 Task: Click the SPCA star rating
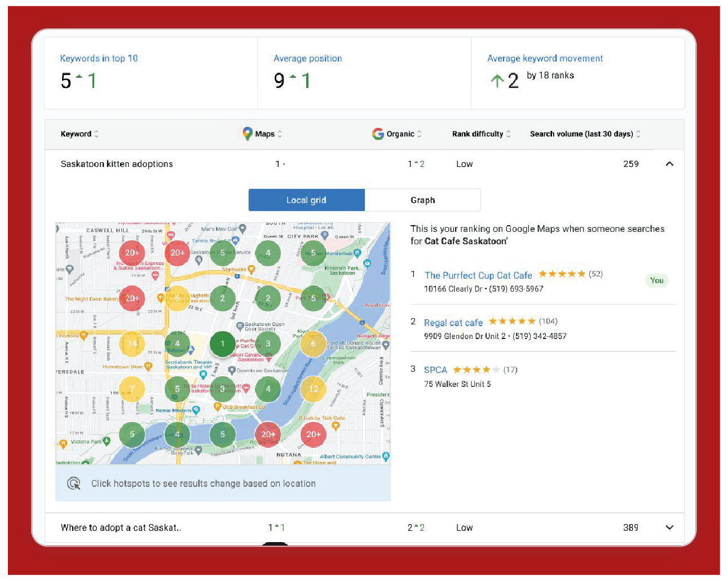pyautogui.click(x=476, y=370)
